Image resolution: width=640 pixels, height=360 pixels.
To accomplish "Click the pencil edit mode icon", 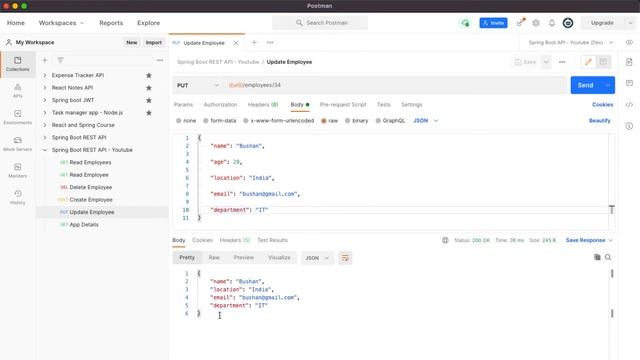I will click(x=588, y=62).
